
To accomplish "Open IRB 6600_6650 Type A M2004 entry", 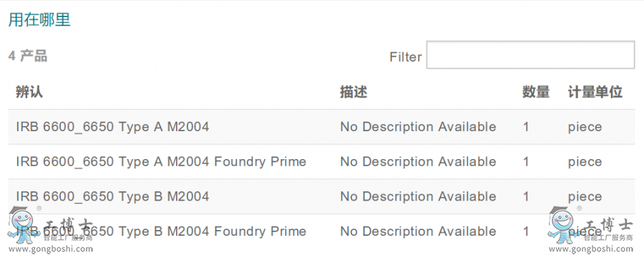I will (x=112, y=127).
